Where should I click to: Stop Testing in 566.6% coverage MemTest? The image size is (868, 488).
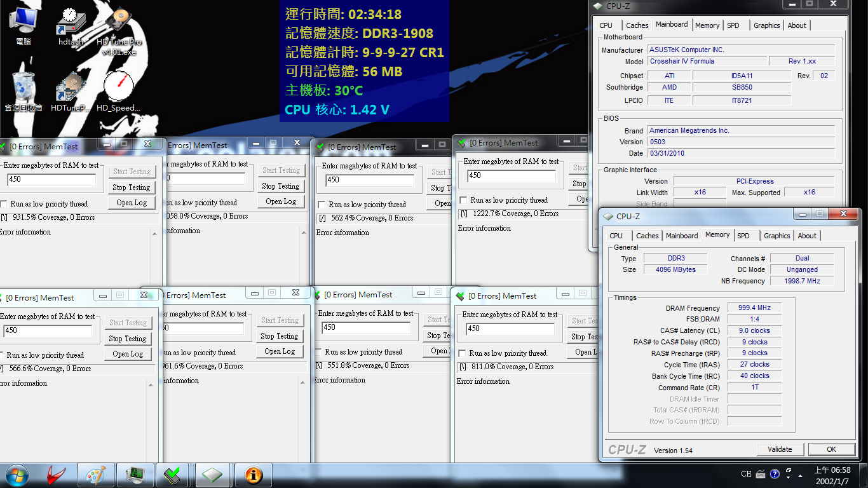128,339
